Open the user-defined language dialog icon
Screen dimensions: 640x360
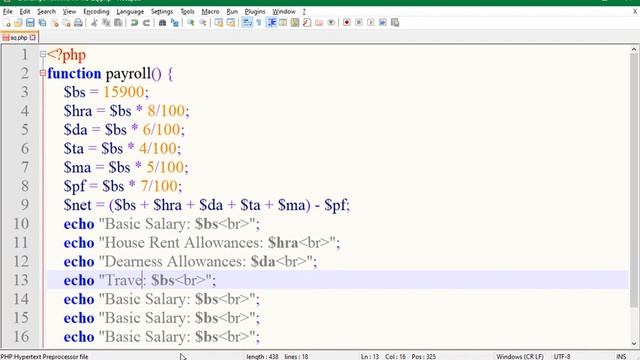283,23
